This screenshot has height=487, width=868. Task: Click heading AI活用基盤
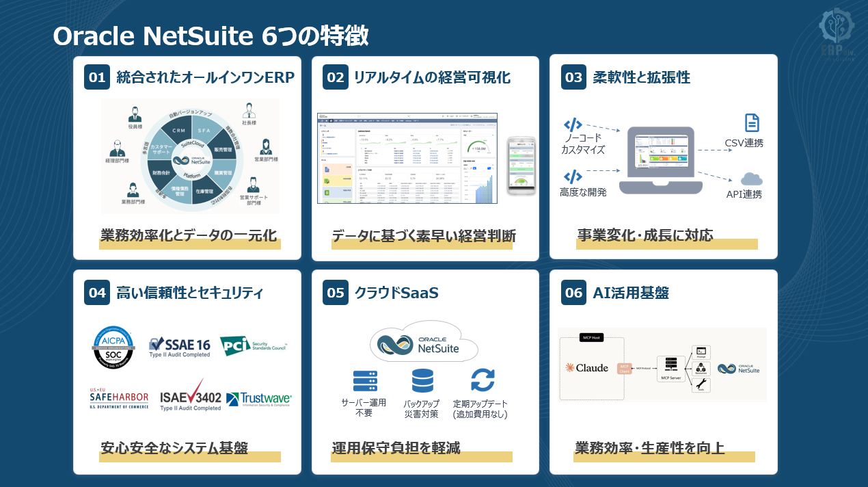[630, 293]
